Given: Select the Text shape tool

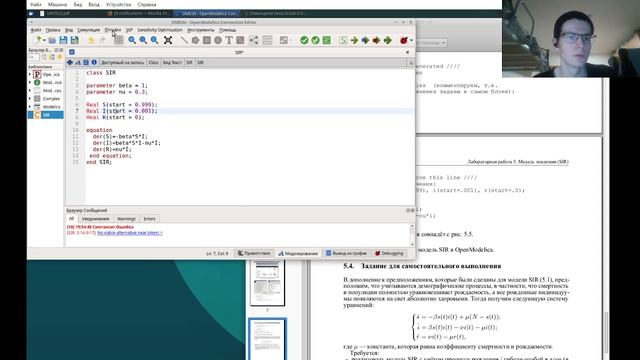Looking at the screenshot, I should point(229,40).
